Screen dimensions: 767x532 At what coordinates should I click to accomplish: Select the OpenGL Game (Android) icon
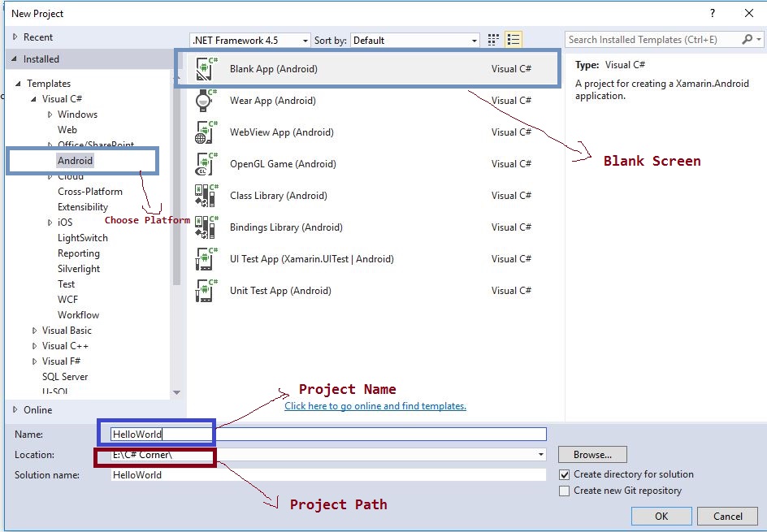click(206, 164)
